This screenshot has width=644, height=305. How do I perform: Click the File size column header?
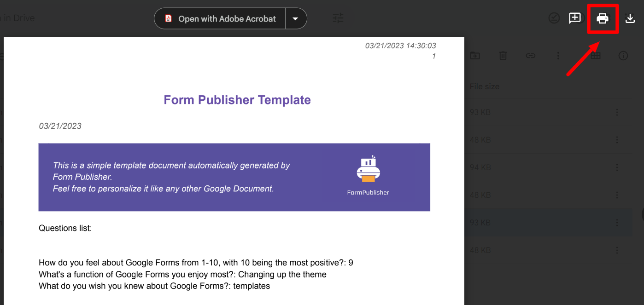click(x=485, y=86)
